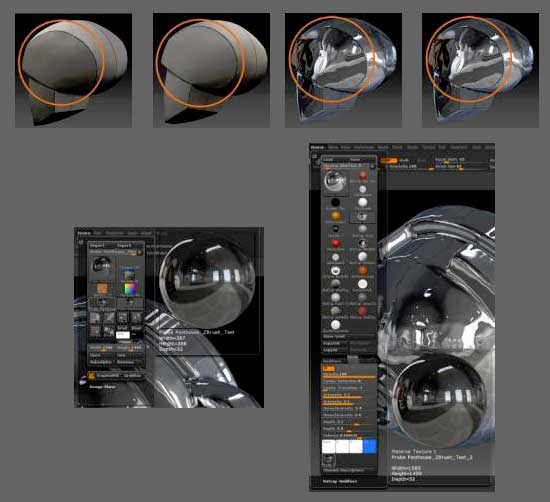Pick the black material sphere

pos(335,202)
